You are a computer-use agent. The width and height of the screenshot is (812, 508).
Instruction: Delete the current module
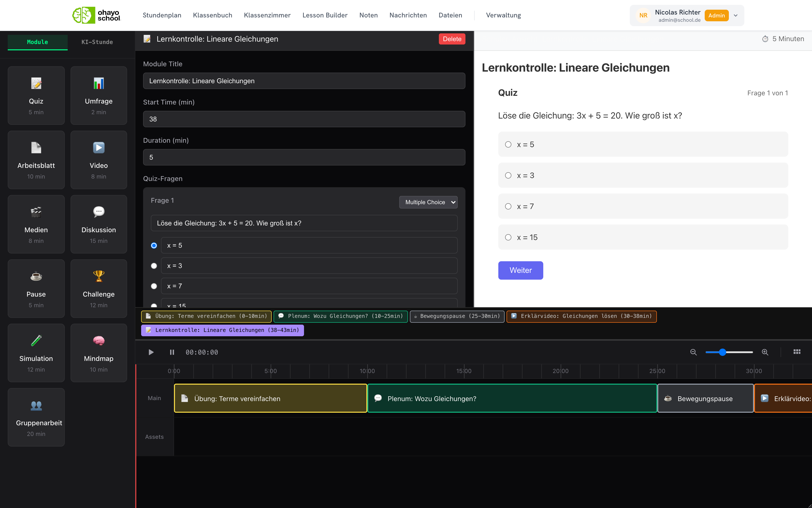(x=452, y=39)
